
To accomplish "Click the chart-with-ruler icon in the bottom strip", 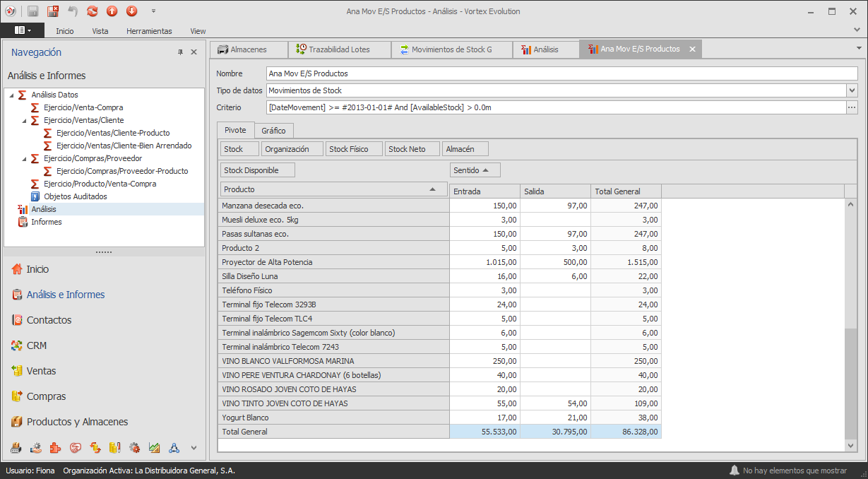I will (x=155, y=447).
